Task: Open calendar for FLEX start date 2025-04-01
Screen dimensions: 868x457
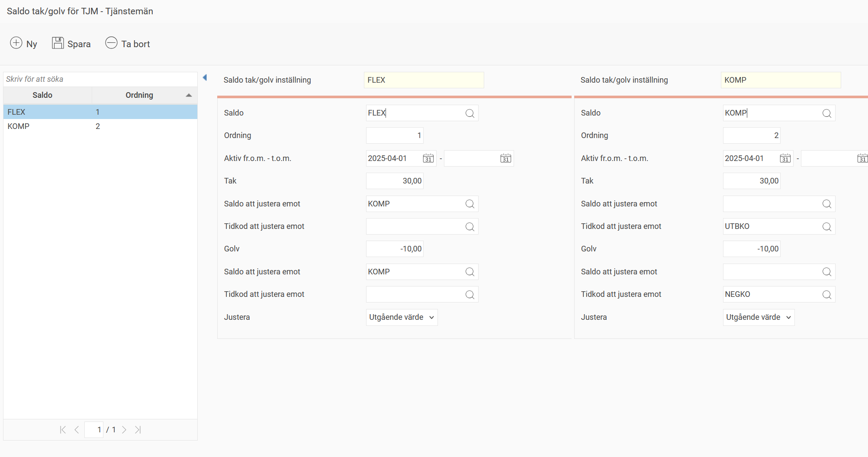Action: pyautogui.click(x=428, y=158)
